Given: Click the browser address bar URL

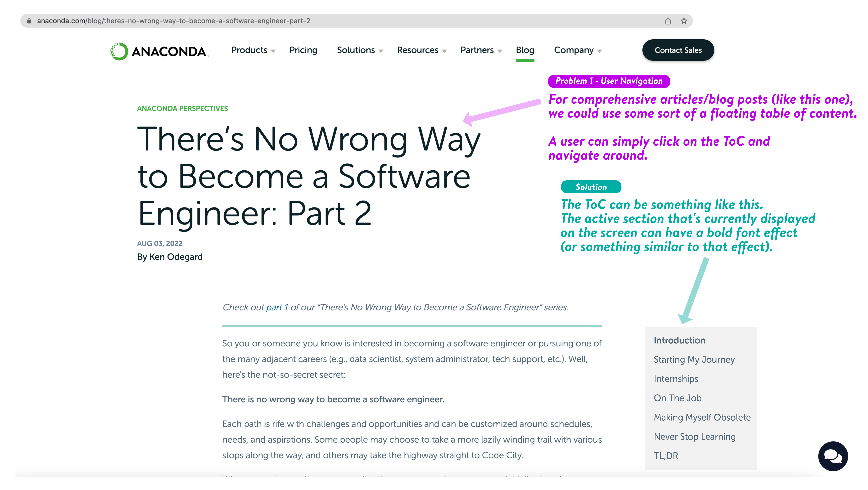Looking at the screenshot, I should (x=173, y=21).
